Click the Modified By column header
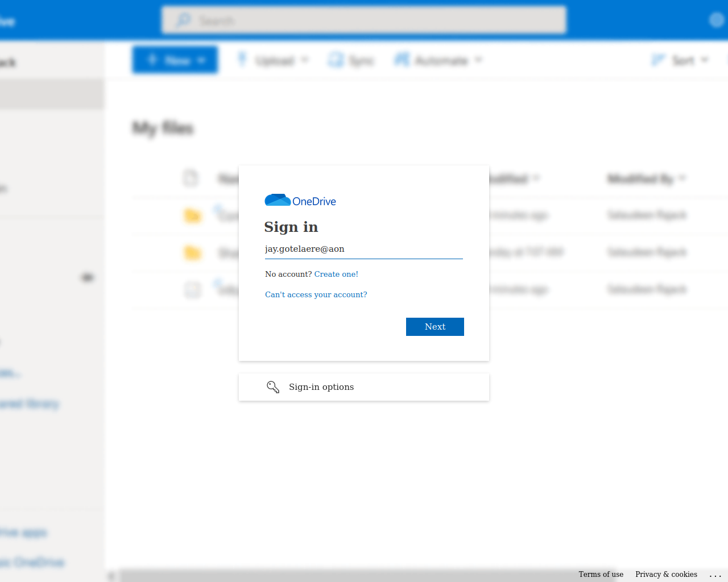The width and height of the screenshot is (728, 582). pyautogui.click(x=647, y=179)
